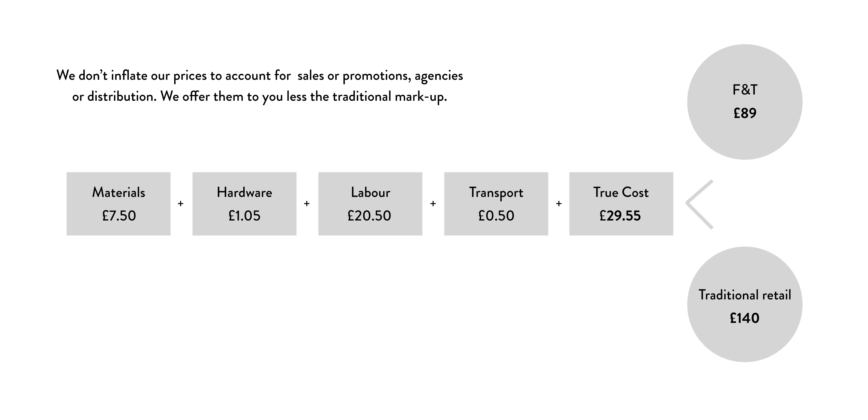This screenshot has width=868, height=420.
Task: Select the bold £29.55 total
Action: tap(620, 216)
